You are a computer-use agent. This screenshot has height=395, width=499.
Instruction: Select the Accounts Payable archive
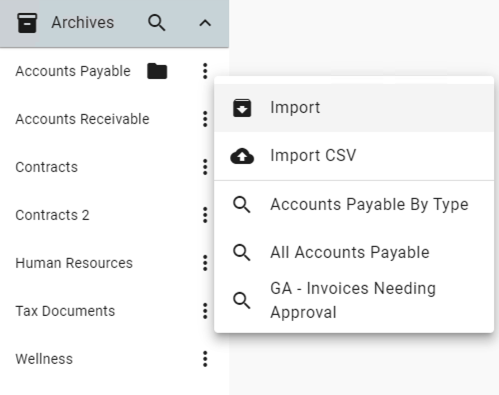(73, 71)
